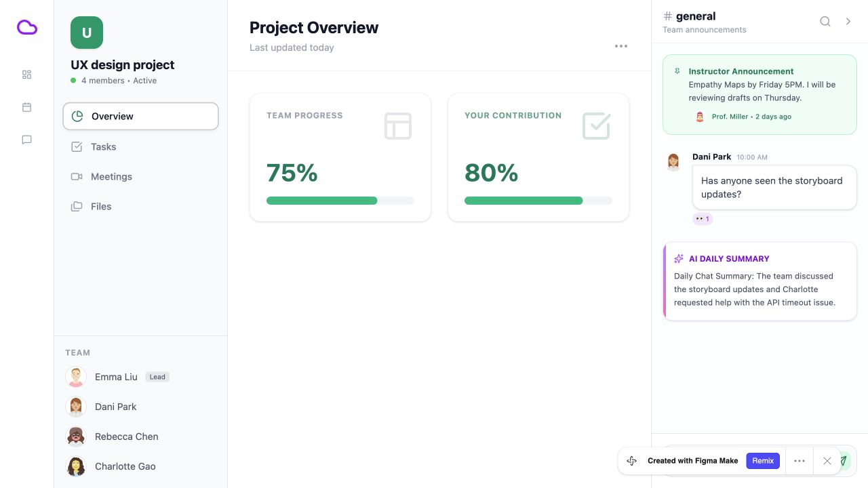Click the Lead badge next to Emma Liu
Screen dimensions: 868x488
click(157, 377)
